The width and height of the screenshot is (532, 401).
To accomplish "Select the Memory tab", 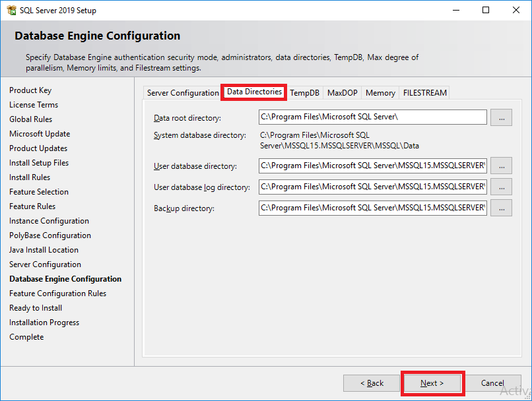I will point(380,93).
